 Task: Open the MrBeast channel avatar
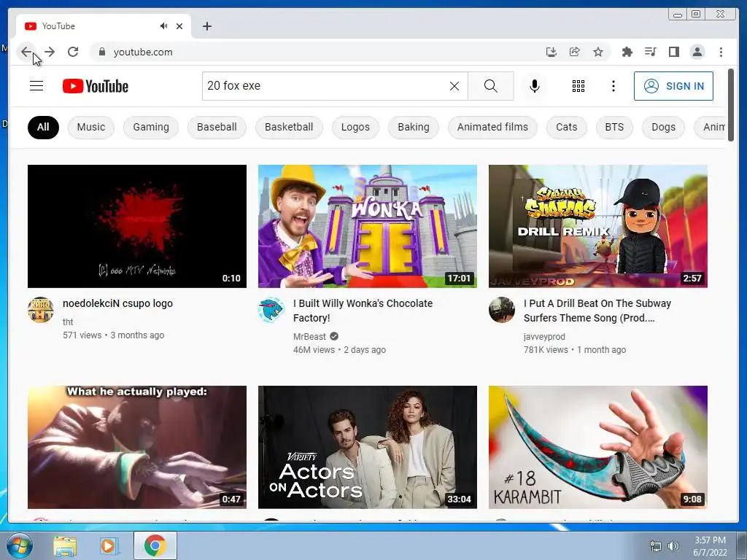271,310
